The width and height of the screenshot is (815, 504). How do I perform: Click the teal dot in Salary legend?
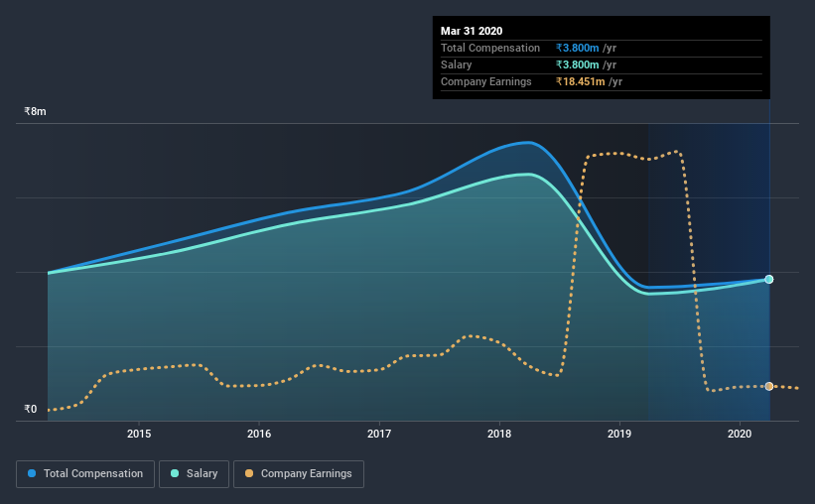[x=175, y=473]
